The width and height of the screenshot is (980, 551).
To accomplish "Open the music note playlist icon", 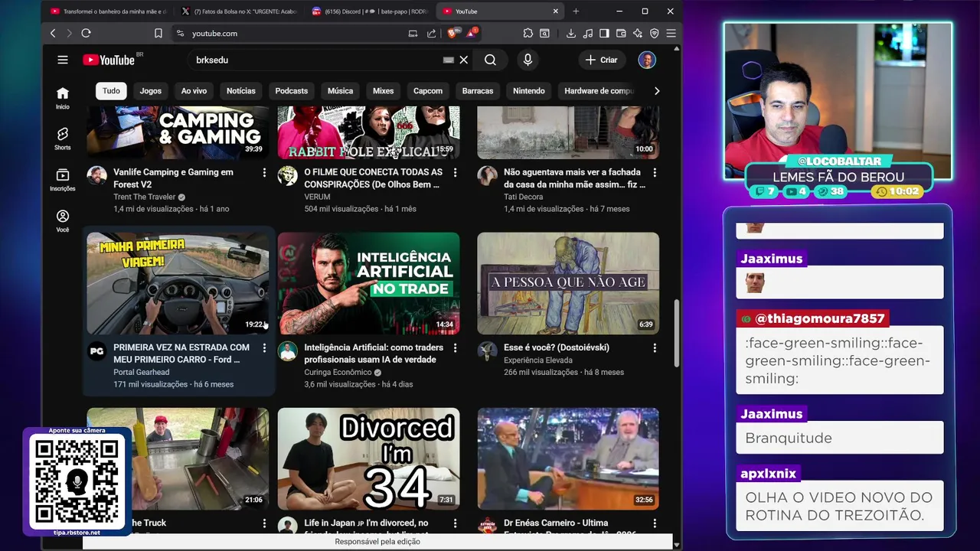I will click(588, 34).
